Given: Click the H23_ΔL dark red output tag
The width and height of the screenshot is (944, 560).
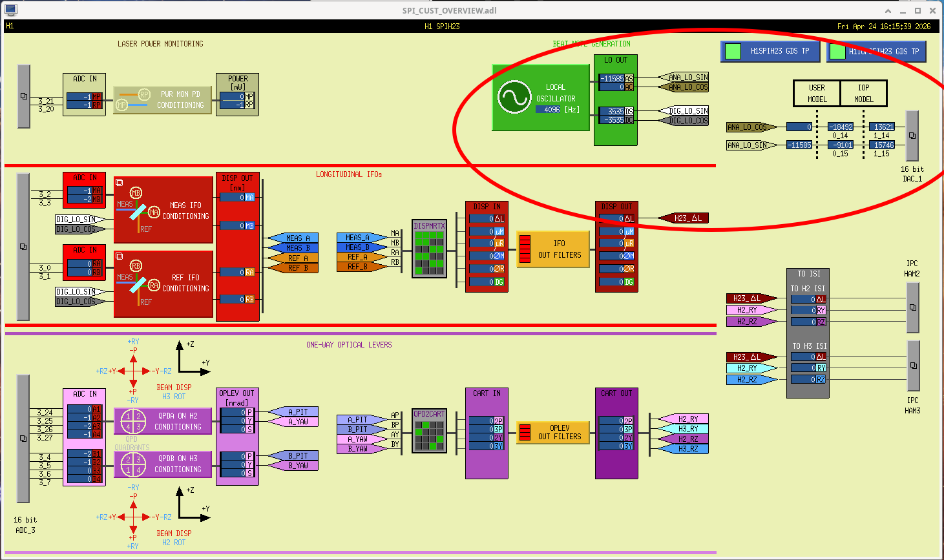Looking at the screenshot, I should coord(683,218).
